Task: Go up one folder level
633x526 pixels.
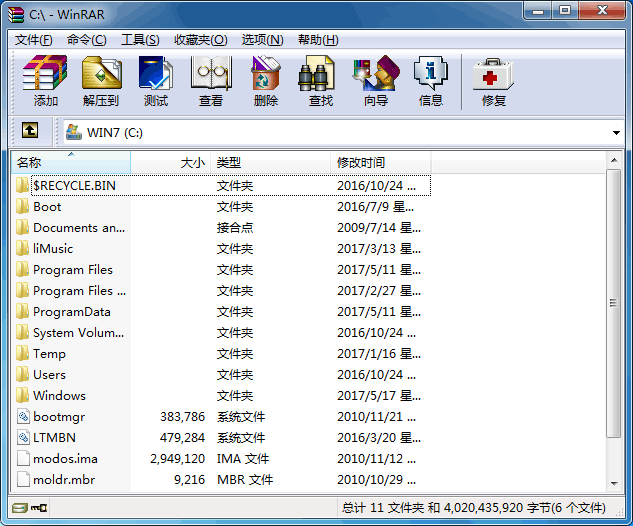Action: [x=30, y=131]
